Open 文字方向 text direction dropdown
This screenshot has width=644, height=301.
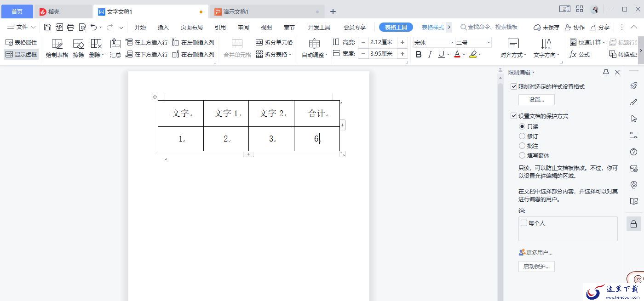(546, 48)
